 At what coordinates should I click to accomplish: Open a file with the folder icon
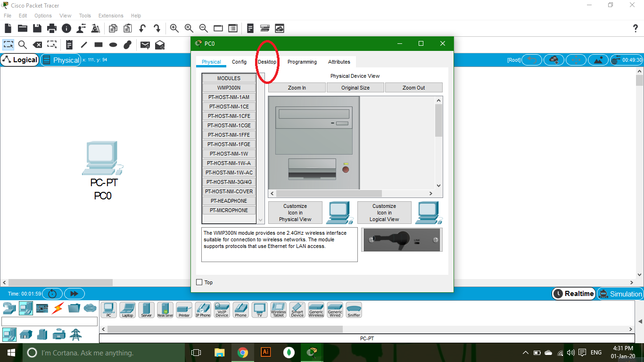[x=22, y=28]
